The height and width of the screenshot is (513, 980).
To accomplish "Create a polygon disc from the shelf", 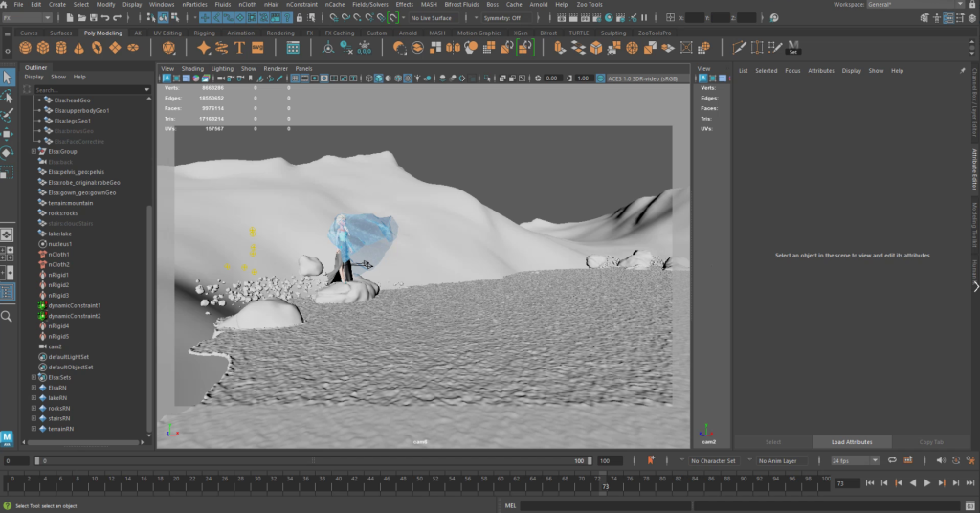I will pyautogui.click(x=133, y=48).
